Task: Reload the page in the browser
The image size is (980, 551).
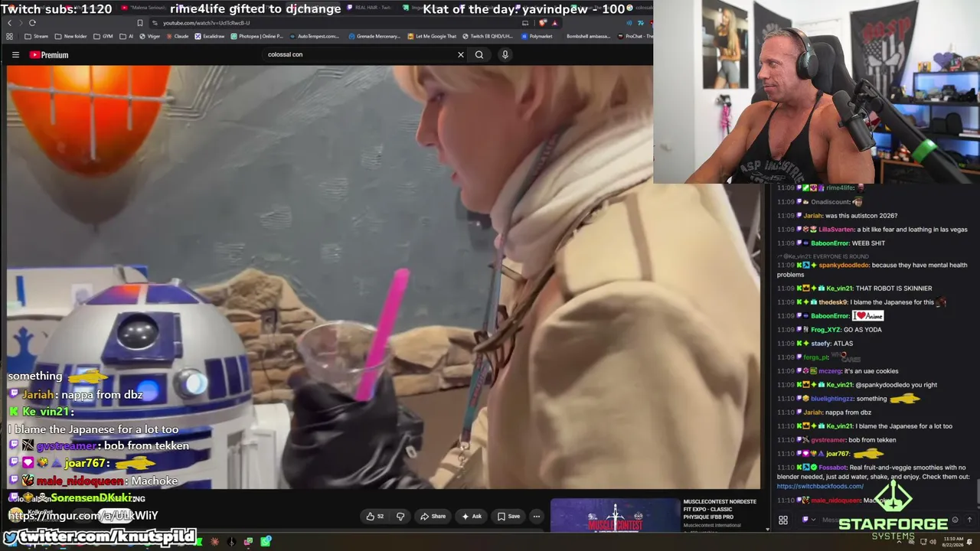Action: (32, 23)
